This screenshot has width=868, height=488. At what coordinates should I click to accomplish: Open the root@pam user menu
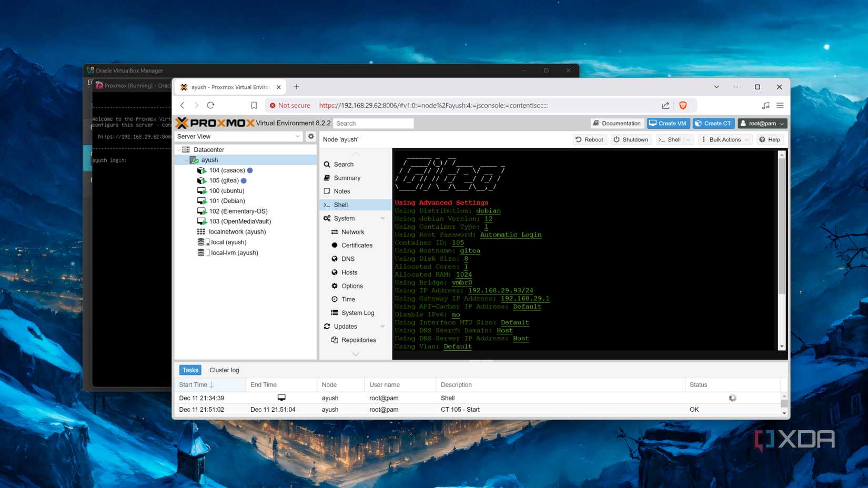pos(762,123)
